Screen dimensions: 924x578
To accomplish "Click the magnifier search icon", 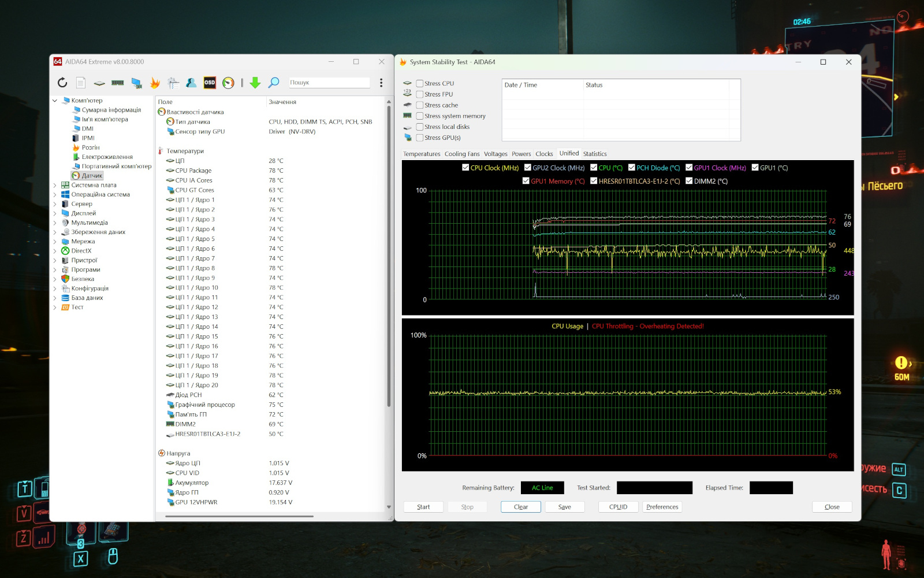I will click(x=274, y=83).
